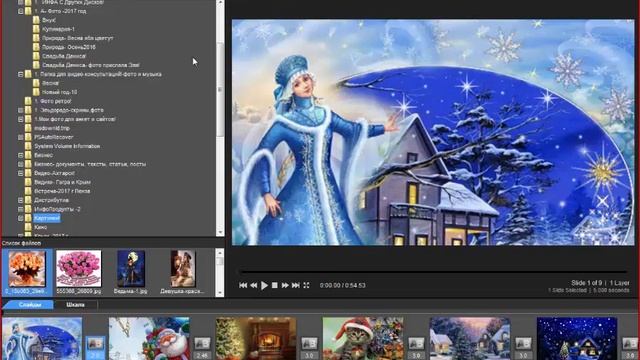This screenshot has width=640, height=360.
Task: Open fullscreen preview mode
Action: pos(306,285)
